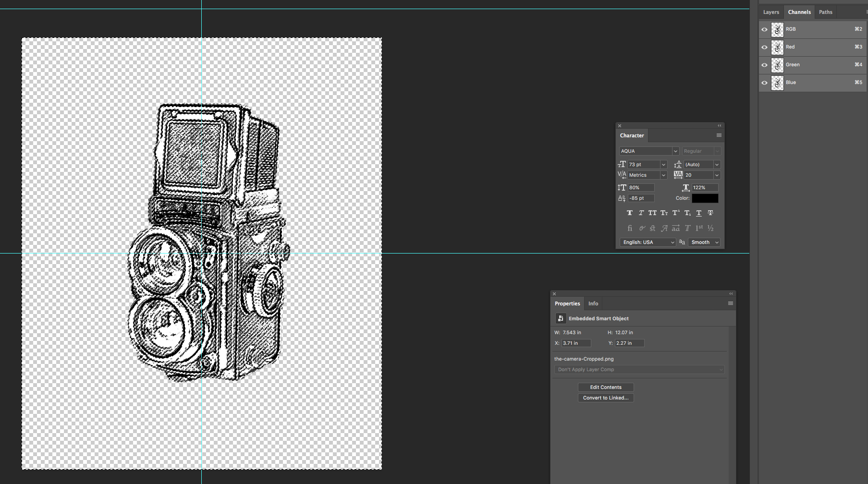Enable Faux Bold text style
This screenshot has width=868, height=484.
(629, 213)
